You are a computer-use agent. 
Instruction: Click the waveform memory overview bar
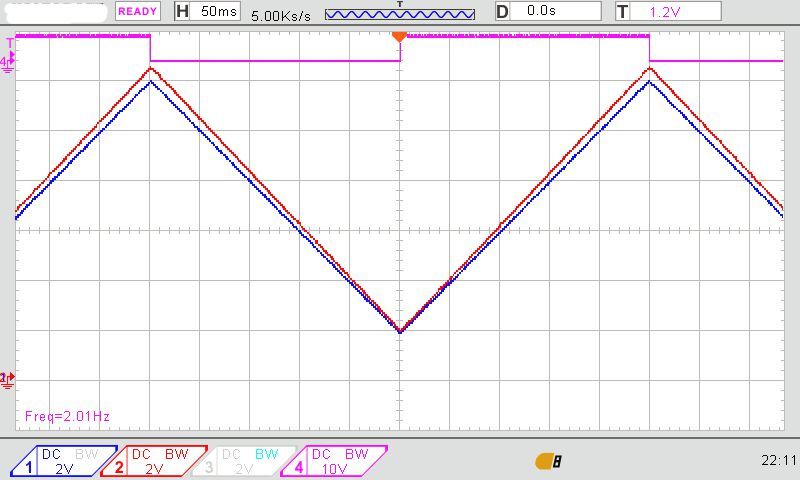coord(399,15)
